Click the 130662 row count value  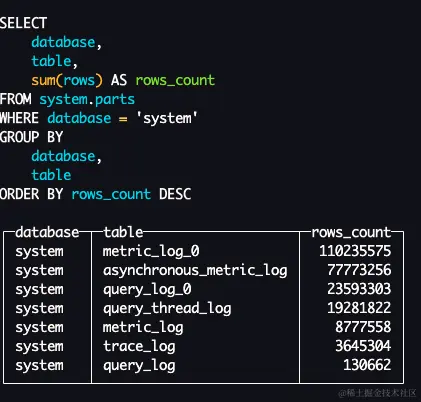pos(367,365)
